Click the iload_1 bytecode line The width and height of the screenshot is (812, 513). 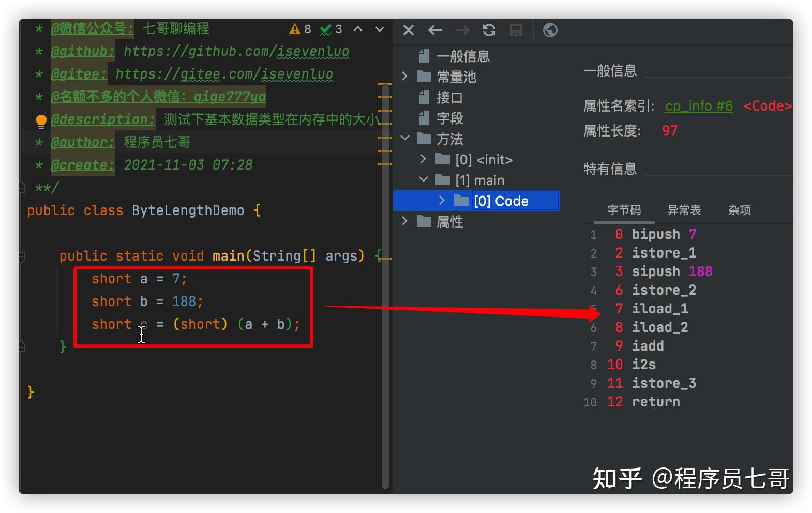click(x=659, y=309)
